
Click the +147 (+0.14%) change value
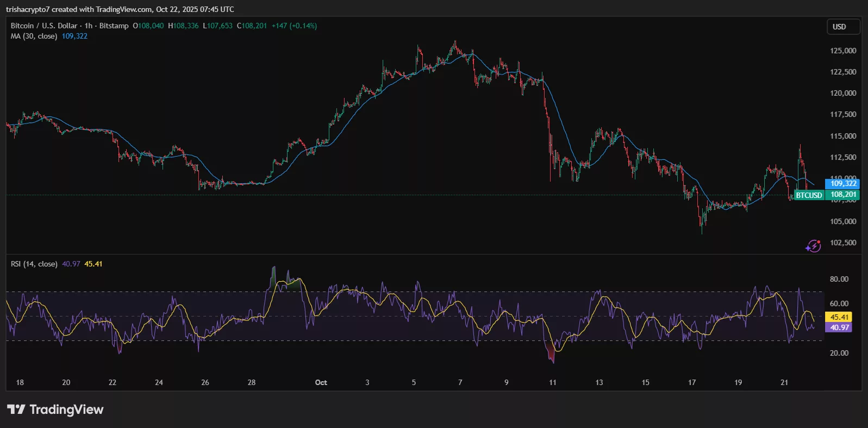pos(294,26)
